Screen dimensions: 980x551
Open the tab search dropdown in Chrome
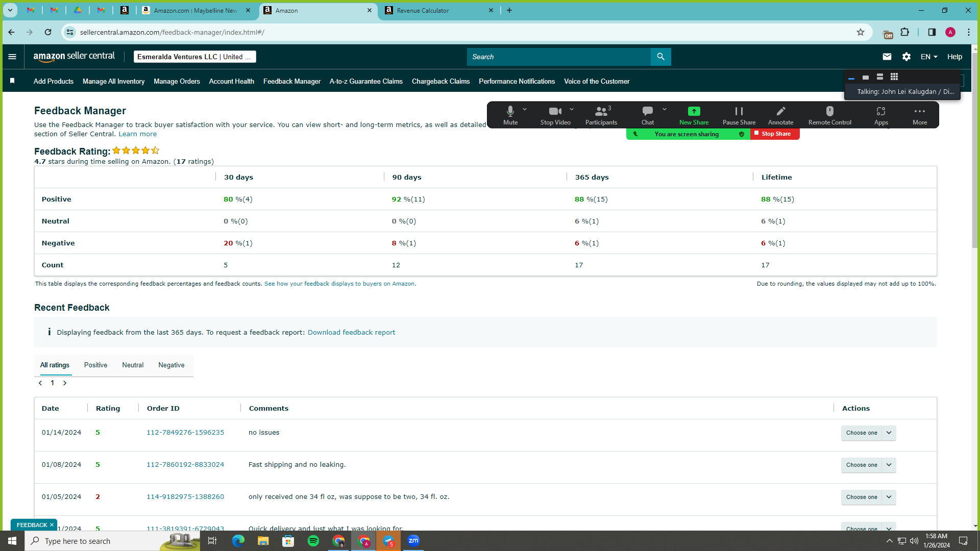click(x=10, y=10)
